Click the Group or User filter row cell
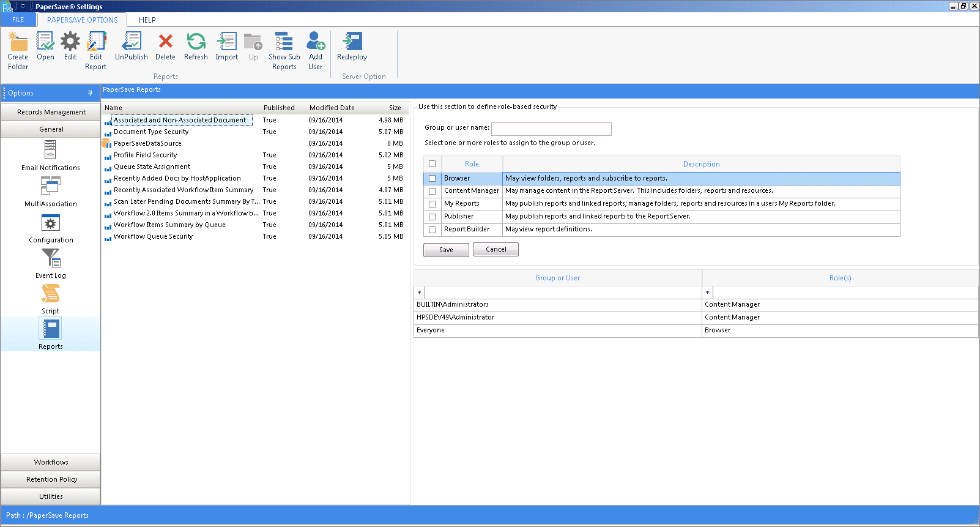Image resolution: width=980 pixels, height=527 pixels. point(563,293)
